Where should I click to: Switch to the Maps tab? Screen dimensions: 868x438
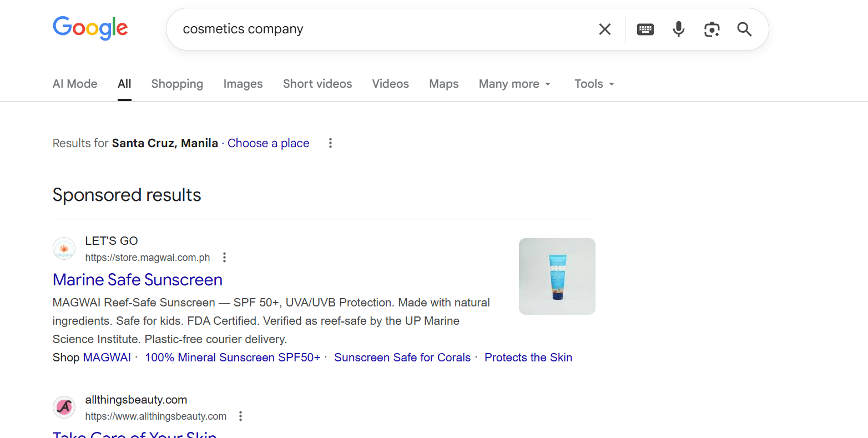coord(444,84)
